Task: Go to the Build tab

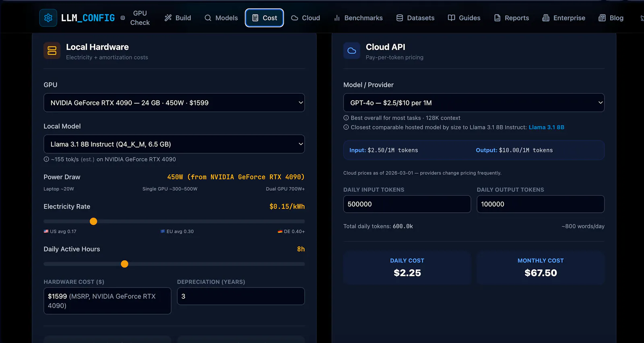Action: click(x=178, y=18)
